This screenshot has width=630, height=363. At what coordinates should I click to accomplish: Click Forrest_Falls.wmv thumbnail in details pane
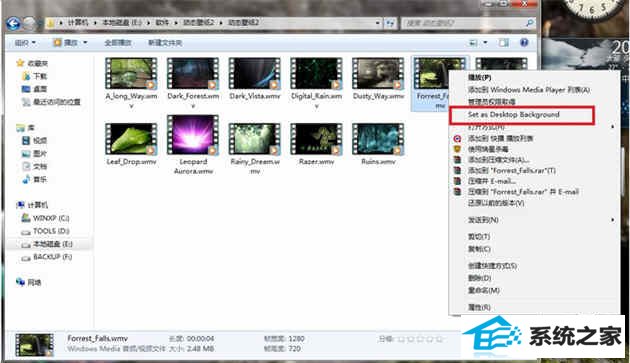tap(34, 345)
